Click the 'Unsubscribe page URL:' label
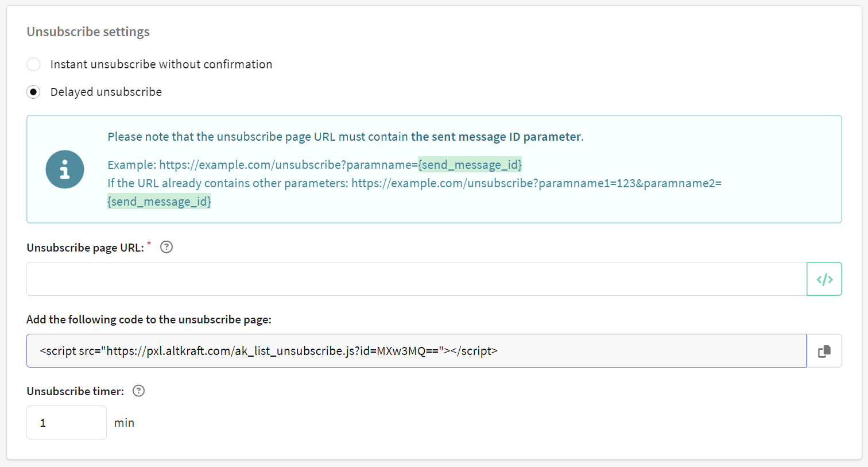 85,248
